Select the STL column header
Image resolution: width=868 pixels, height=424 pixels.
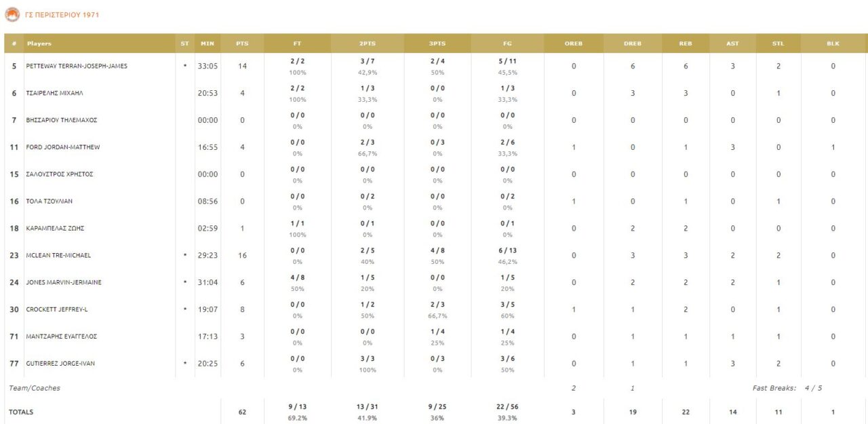coord(778,43)
